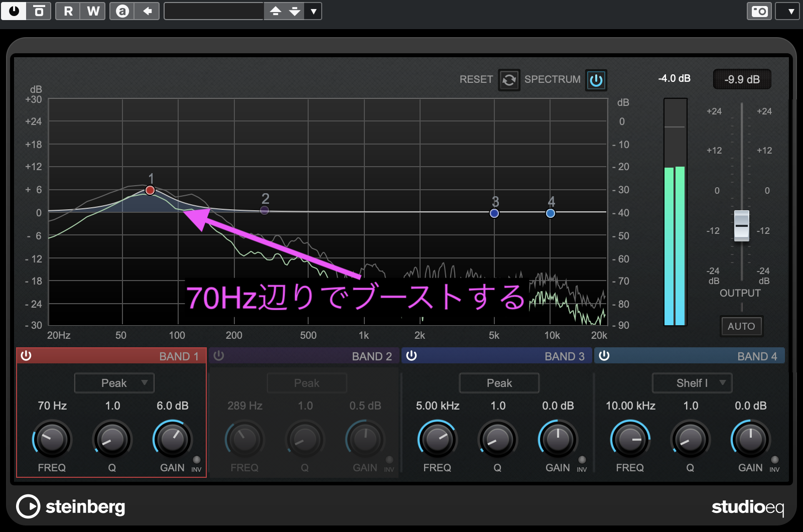Click the -4.0 dB peak level readout
Viewport: 803px width, 532px height.
tap(675, 78)
